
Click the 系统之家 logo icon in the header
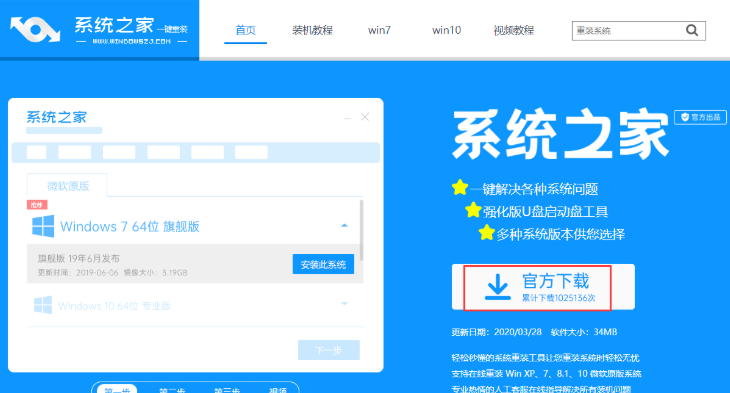click(35, 29)
